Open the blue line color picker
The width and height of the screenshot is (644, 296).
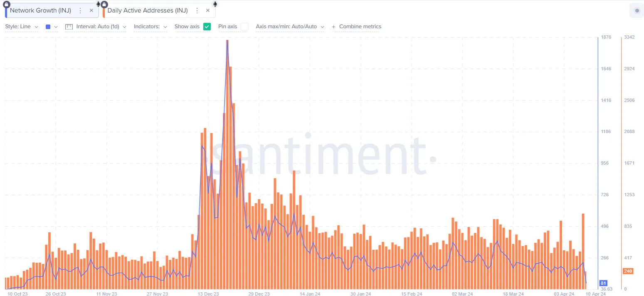tap(52, 27)
